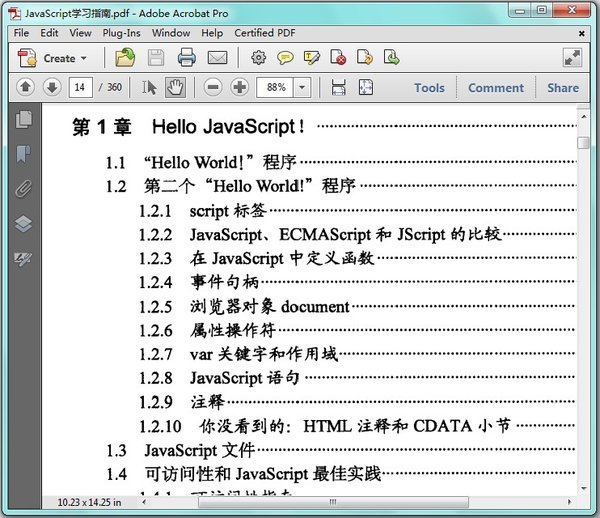Show the Signatures panel

tap(24, 259)
